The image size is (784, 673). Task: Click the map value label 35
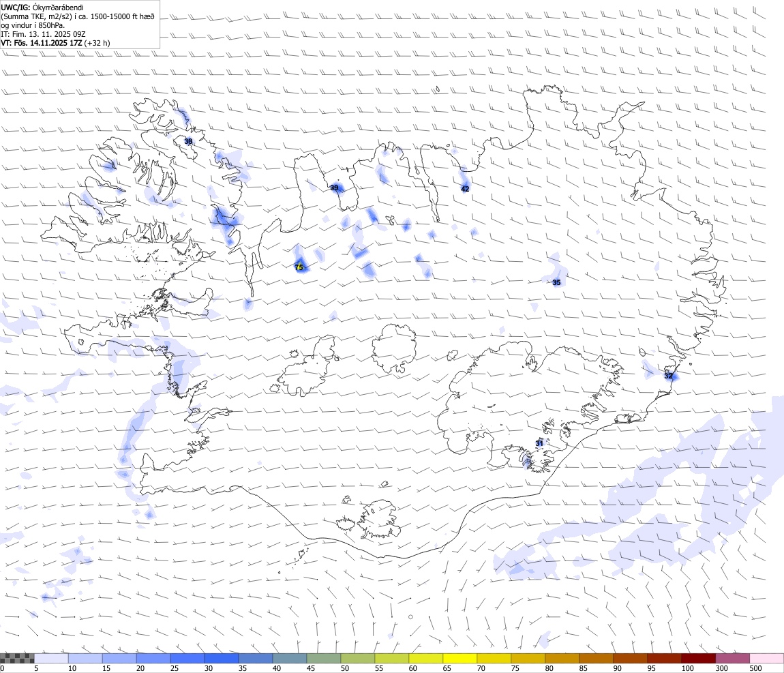coord(556,282)
